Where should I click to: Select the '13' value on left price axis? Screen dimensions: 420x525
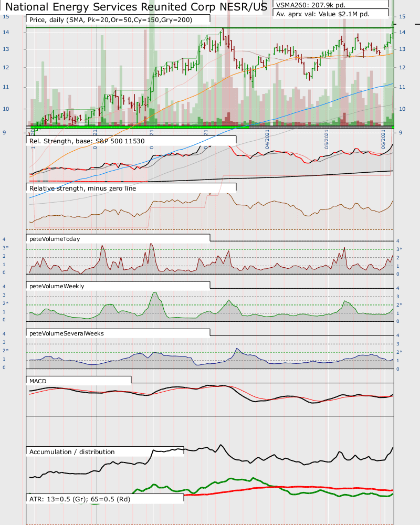pos(6,49)
